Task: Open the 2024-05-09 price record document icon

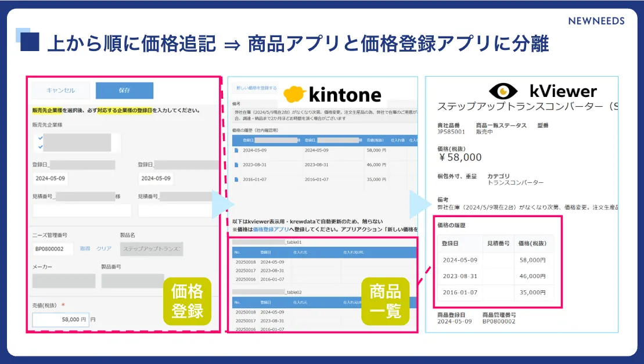Action: tap(236, 150)
